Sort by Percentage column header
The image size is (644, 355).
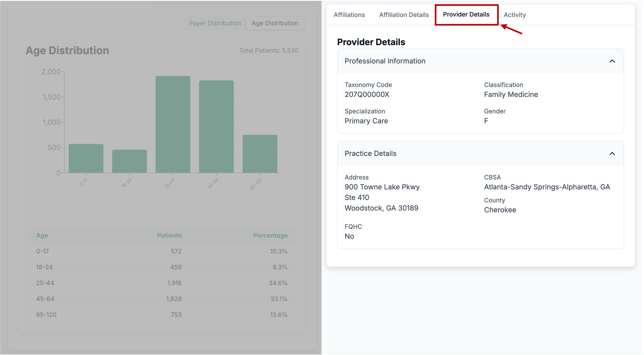point(270,235)
